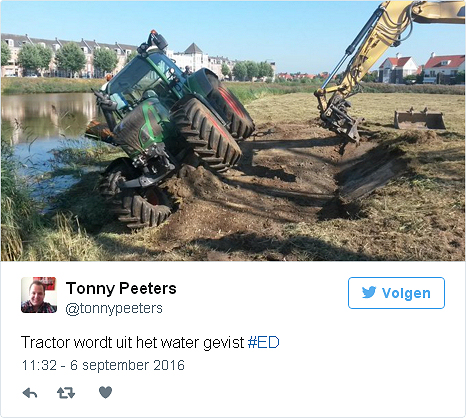Image resolution: width=466 pixels, height=418 pixels.
Task: Open the 11:32 - 6 september 2016 timestamp
Action: click(103, 365)
